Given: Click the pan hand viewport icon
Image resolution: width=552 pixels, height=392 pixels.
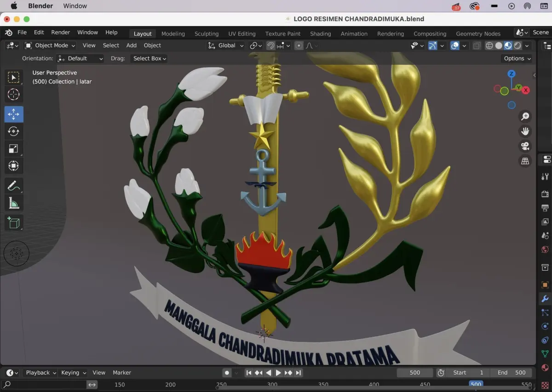Looking at the screenshot, I should pos(525,131).
